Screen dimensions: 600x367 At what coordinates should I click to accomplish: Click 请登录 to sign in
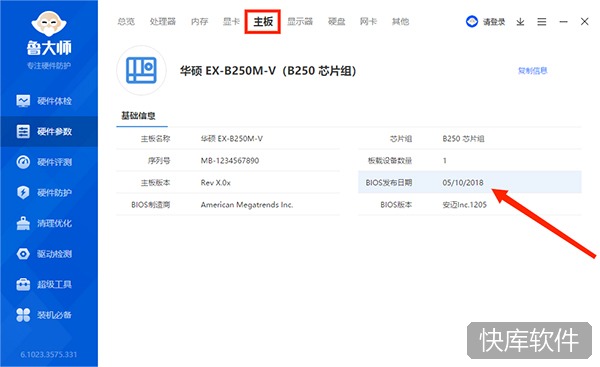(x=494, y=22)
